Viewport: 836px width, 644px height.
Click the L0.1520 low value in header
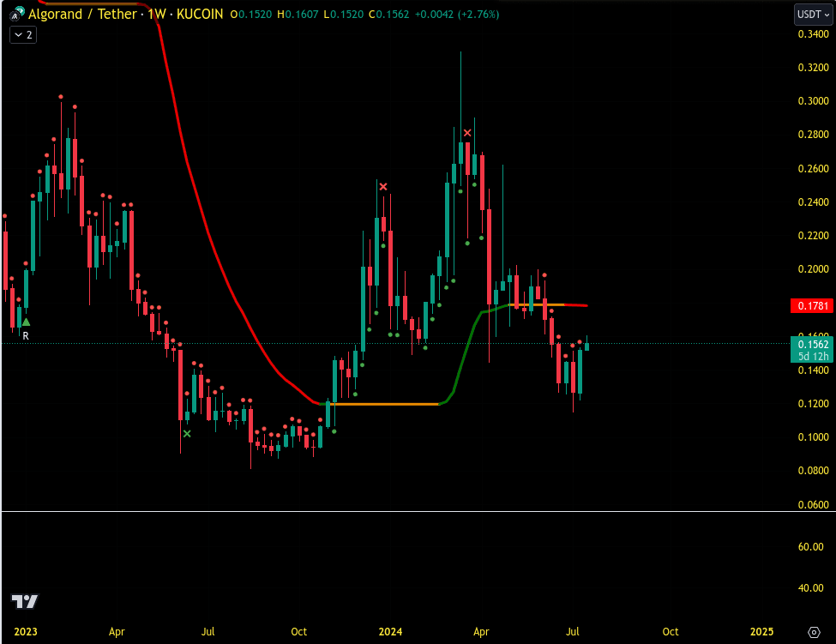pos(343,15)
